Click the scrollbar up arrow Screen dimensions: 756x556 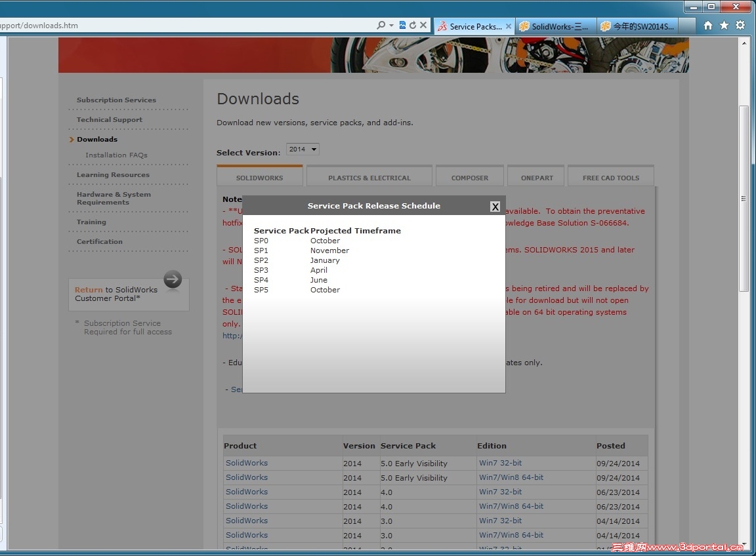point(744,43)
